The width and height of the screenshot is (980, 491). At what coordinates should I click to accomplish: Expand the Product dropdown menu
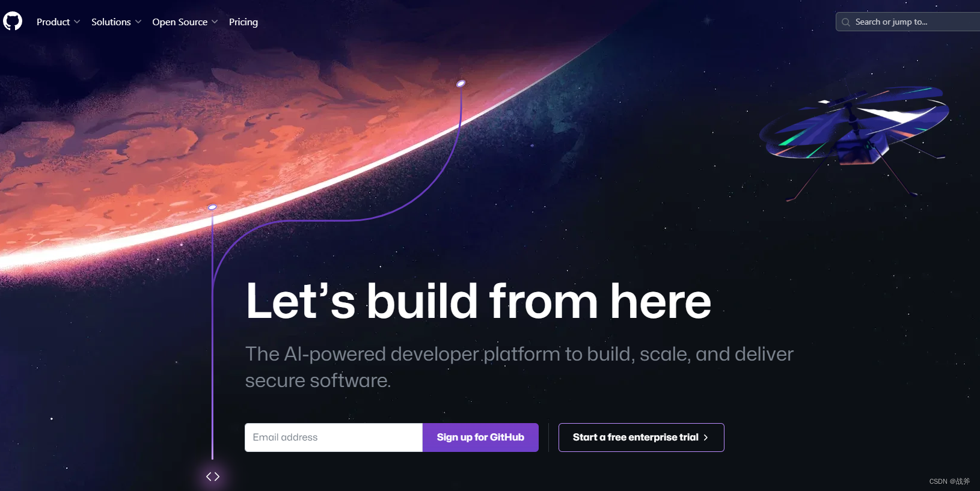(58, 22)
